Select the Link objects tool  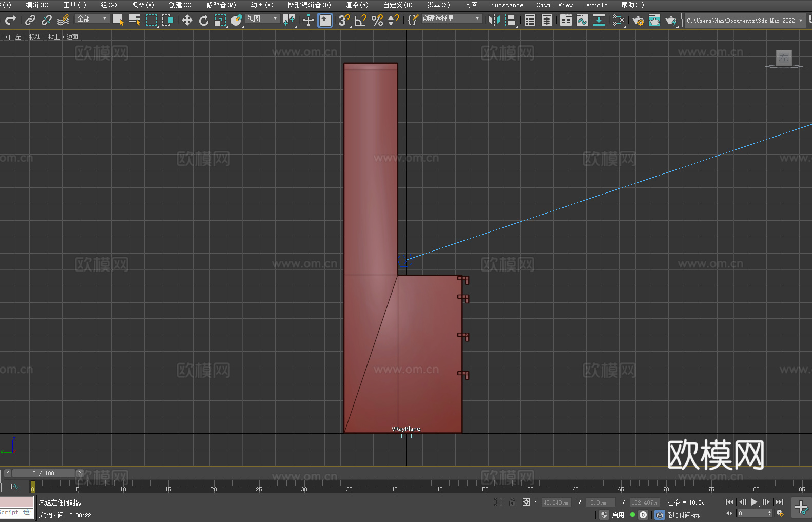(x=30, y=20)
